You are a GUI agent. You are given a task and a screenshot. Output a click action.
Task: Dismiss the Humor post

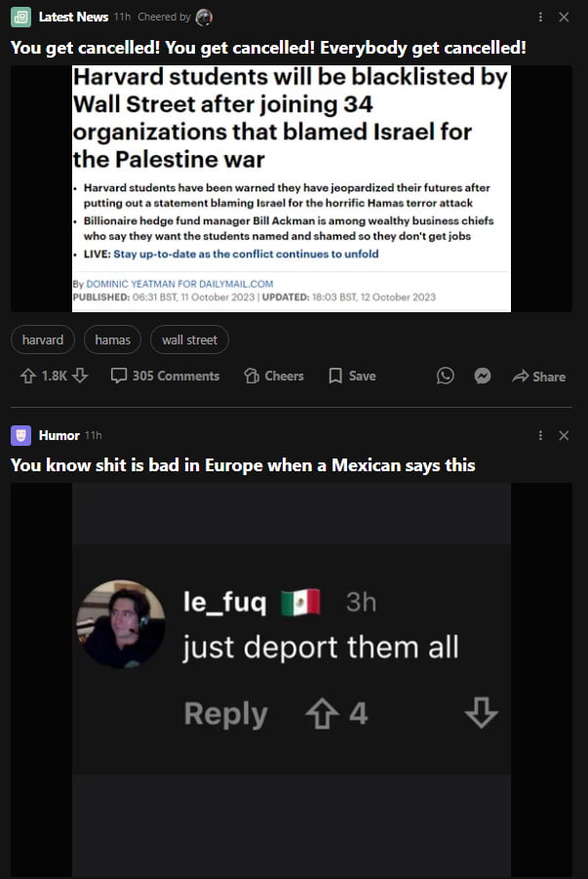[564, 435]
